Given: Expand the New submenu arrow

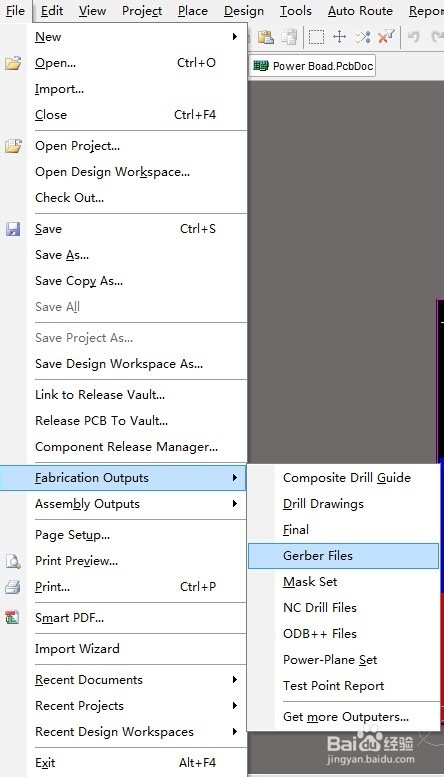Looking at the screenshot, I should tap(235, 37).
